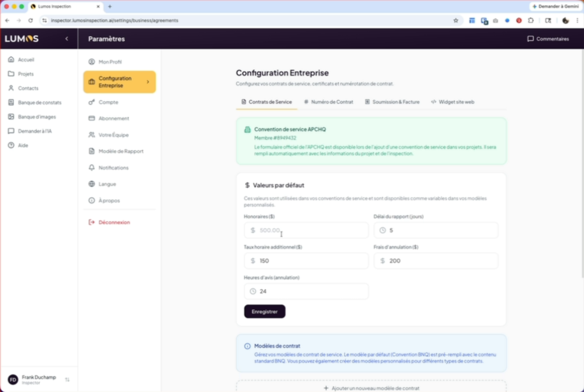Screen dimensions: 584x392
Task: Open the Widget site web tab
Action: click(x=453, y=102)
